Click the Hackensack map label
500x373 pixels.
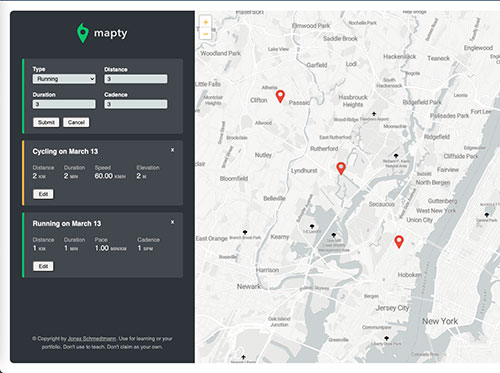399,57
